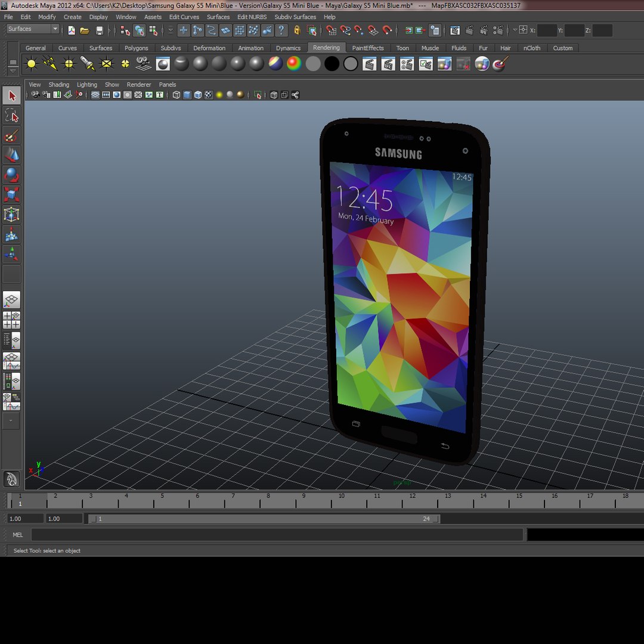Toggle Make Live magnet
This screenshot has width=644, height=644.
click(386, 30)
